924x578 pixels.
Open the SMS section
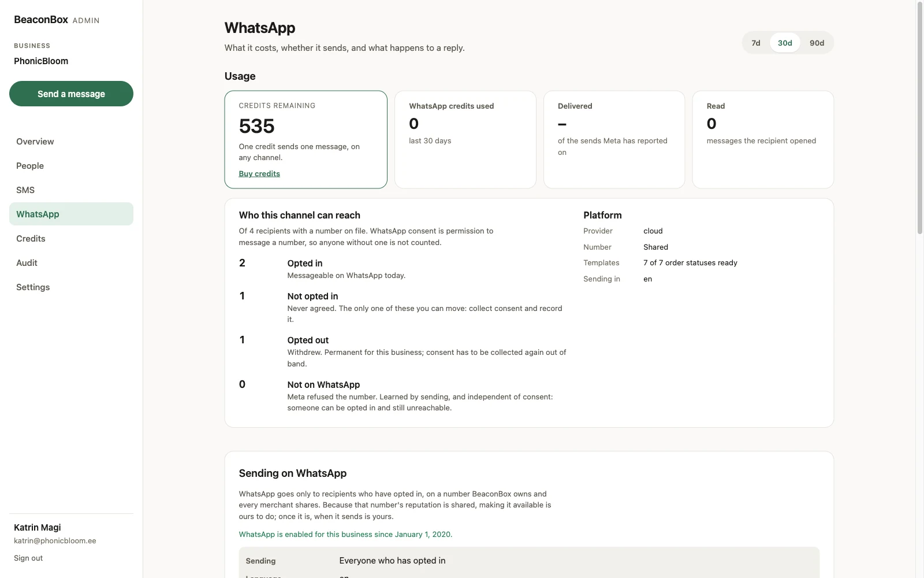[x=71, y=190]
